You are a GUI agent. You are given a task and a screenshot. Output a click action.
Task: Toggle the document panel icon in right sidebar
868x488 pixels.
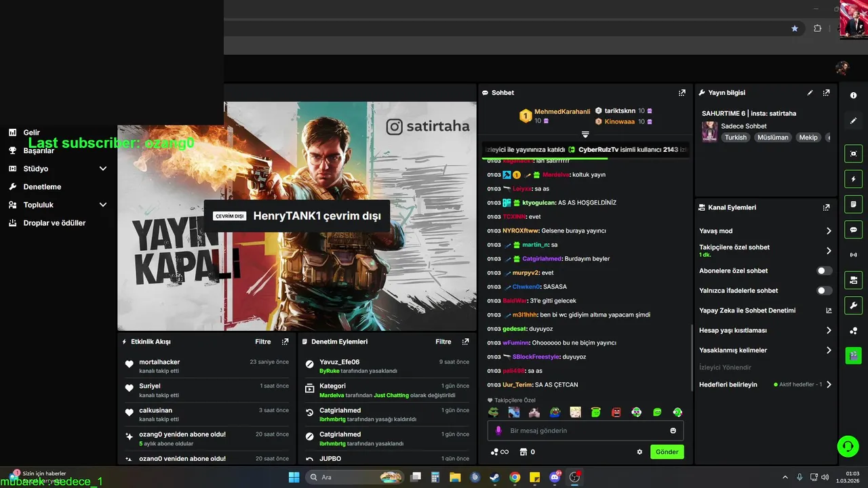853,204
